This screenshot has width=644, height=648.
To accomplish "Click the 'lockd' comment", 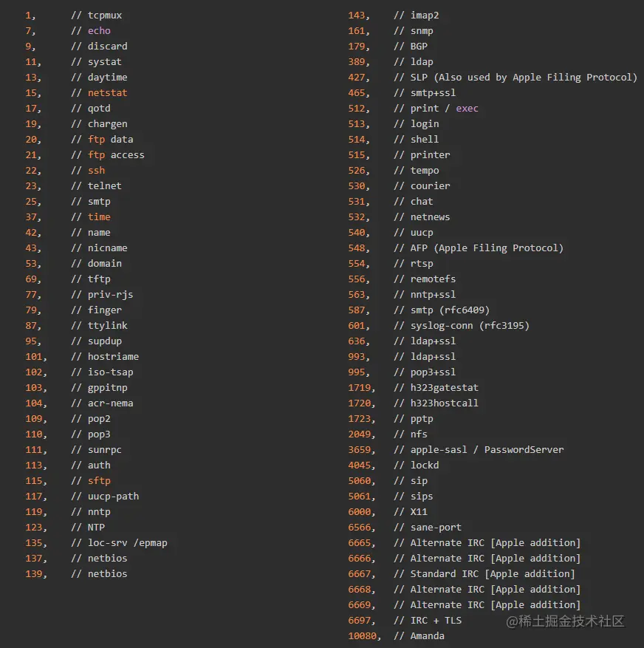I will pos(425,465).
